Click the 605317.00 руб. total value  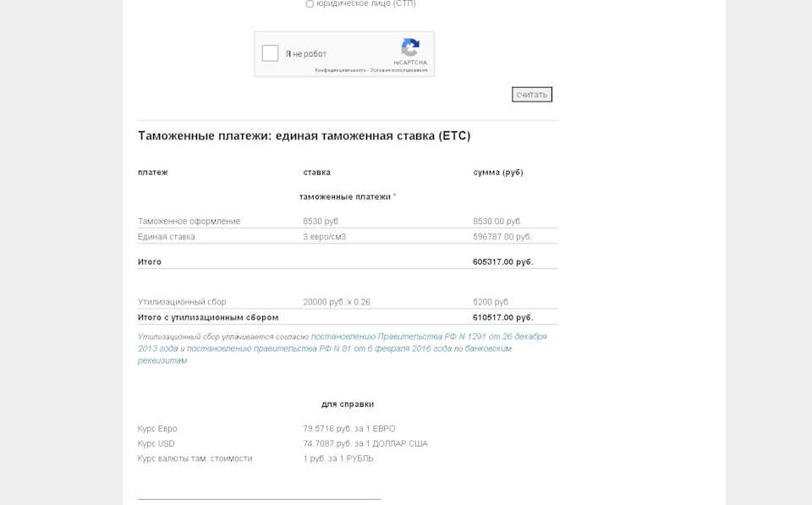click(x=502, y=262)
